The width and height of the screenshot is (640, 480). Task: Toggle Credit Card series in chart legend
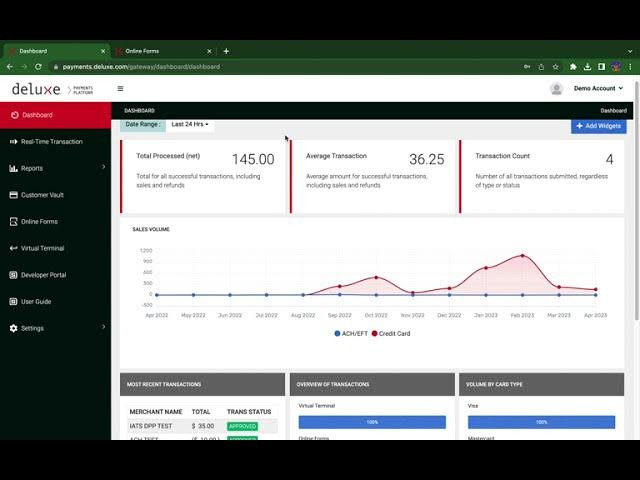point(391,333)
